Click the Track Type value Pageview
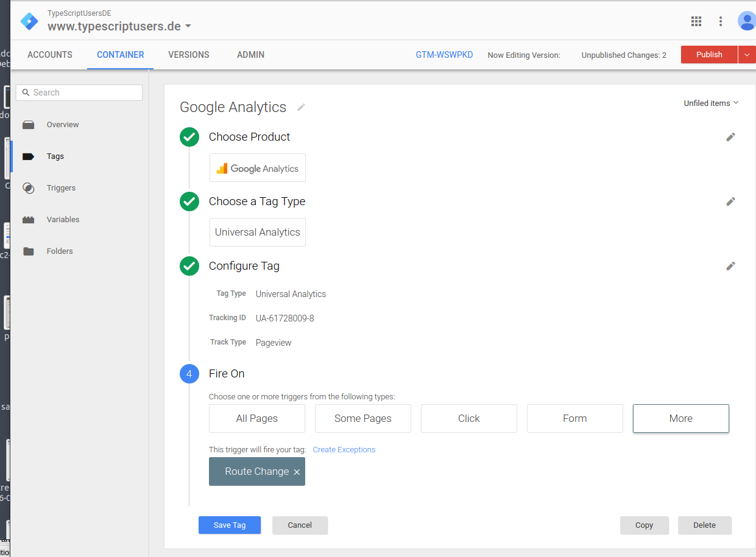Screen dimensions: 756x557 (x=274, y=343)
